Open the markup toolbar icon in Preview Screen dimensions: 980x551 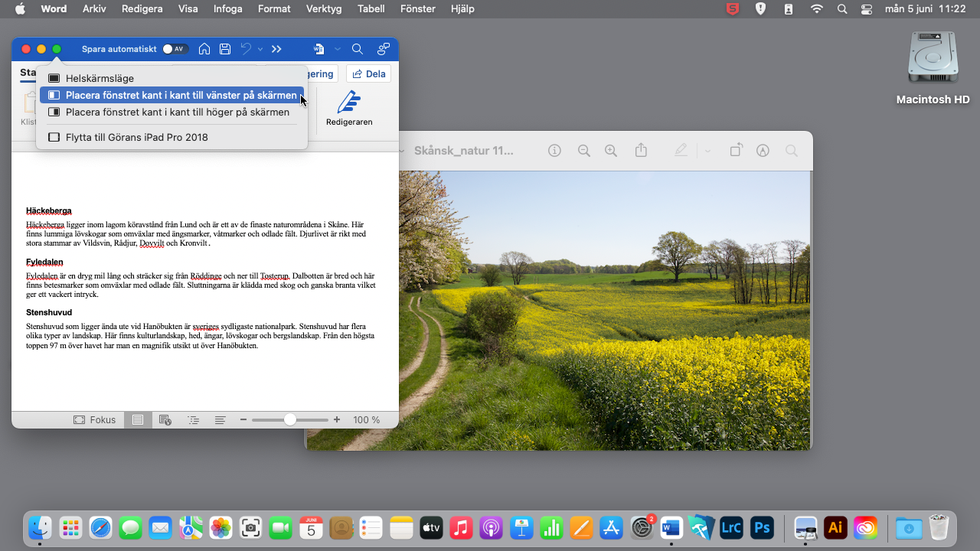[763, 151]
